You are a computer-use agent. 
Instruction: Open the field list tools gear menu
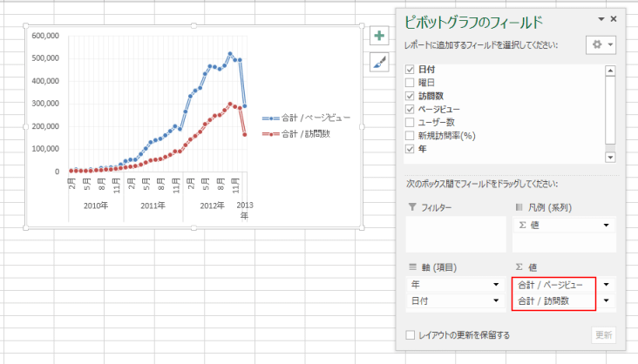[x=601, y=44]
